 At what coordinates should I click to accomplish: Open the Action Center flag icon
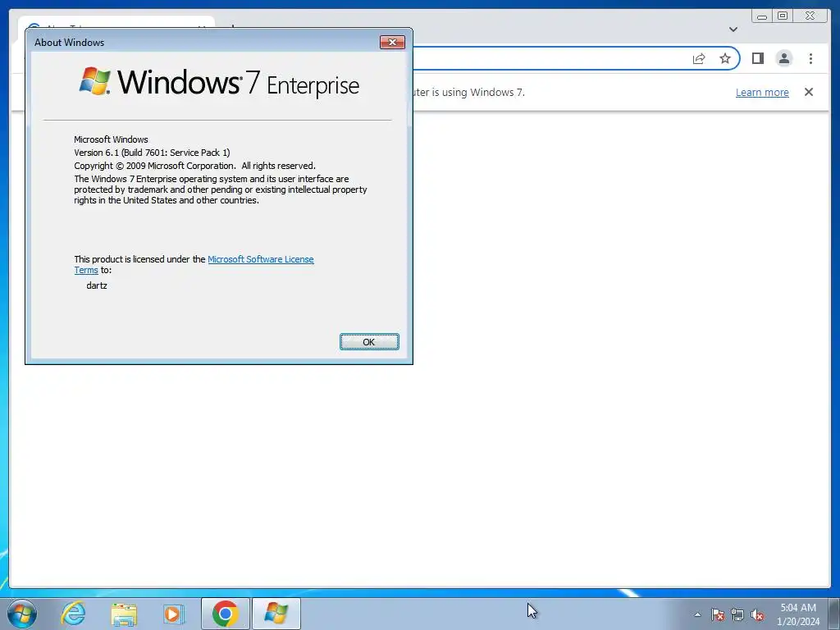(718, 614)
